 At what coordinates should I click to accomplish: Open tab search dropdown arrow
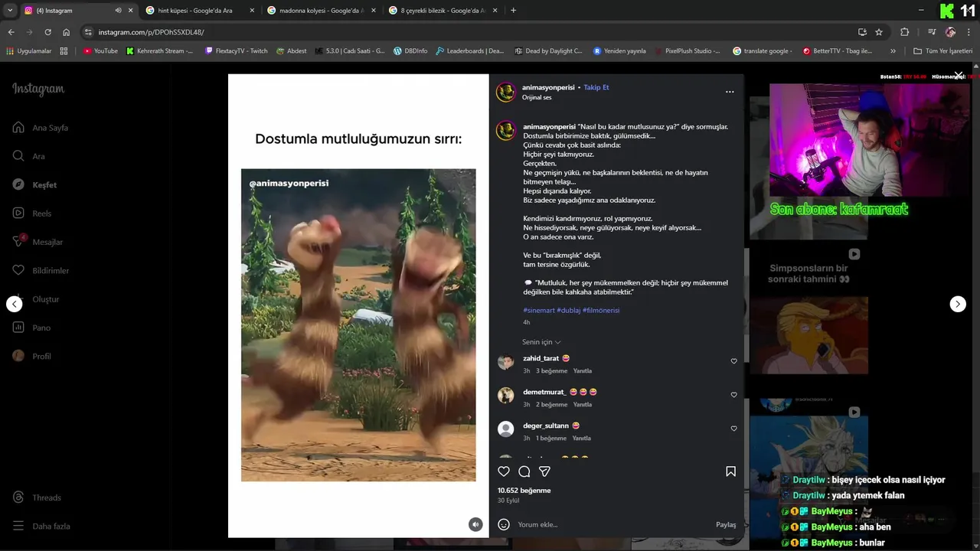tap(10, 11)
